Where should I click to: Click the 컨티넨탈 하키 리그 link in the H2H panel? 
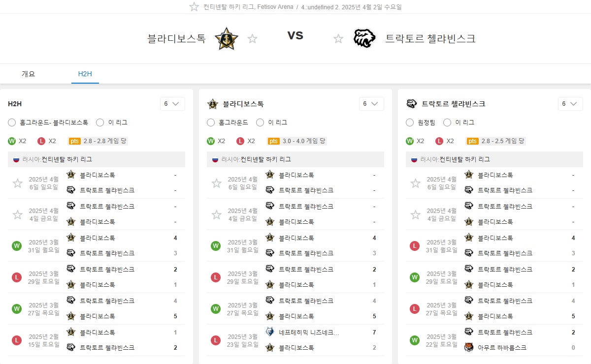pos(66,159)
